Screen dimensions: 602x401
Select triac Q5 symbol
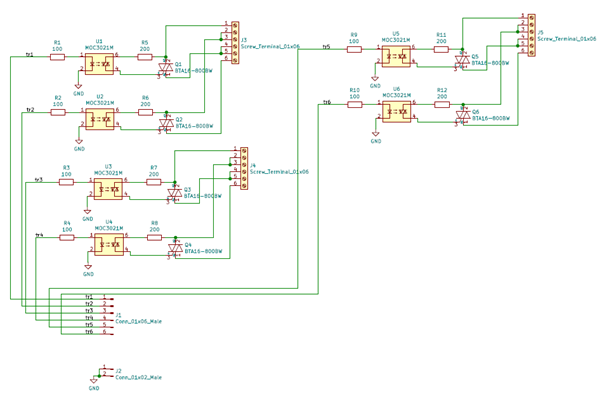click(x=461, y=60)
